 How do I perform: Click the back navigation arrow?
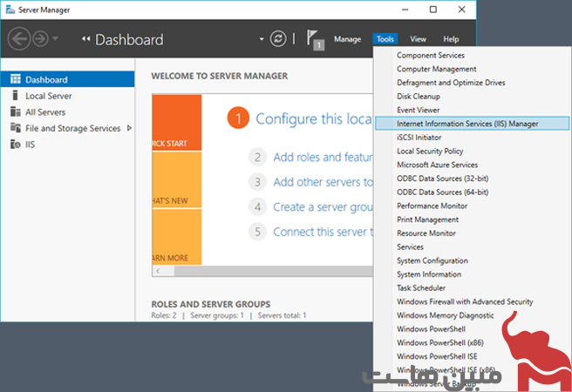tap(19, 38)
